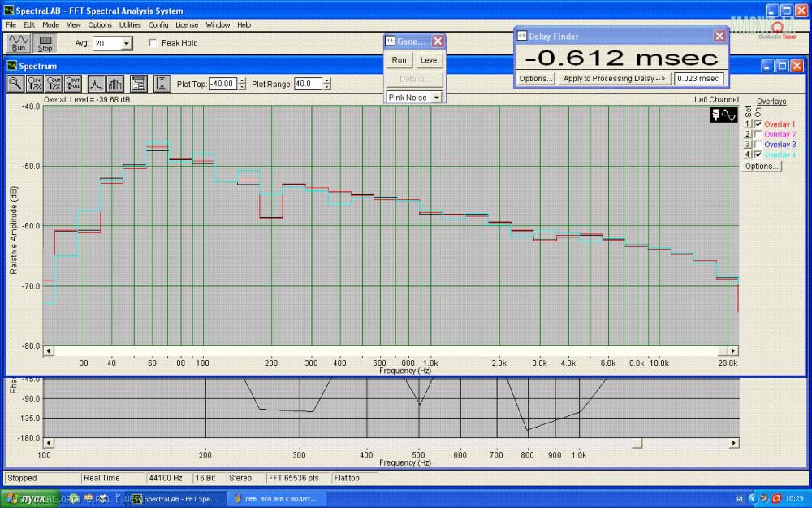
Task: Turn on the Overlay 2 checkbox
Action: click(x=758, y=134)
